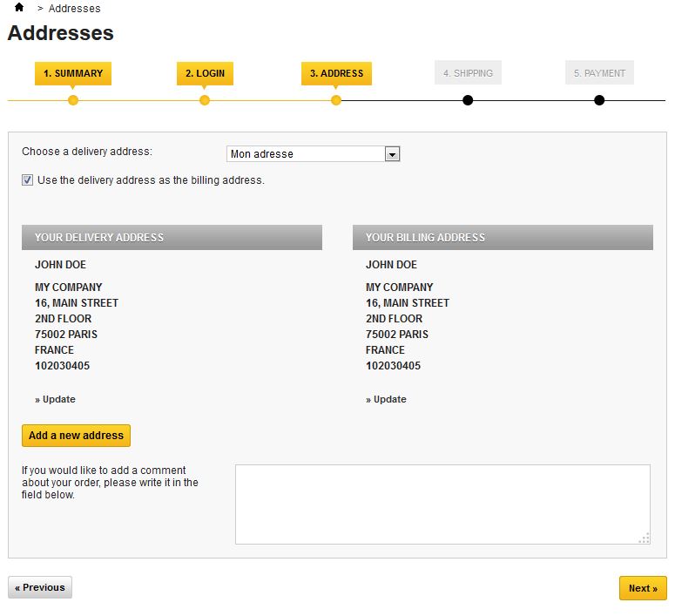
Task: Open the delivery address dropdown arrow
Action: (392, 154)
